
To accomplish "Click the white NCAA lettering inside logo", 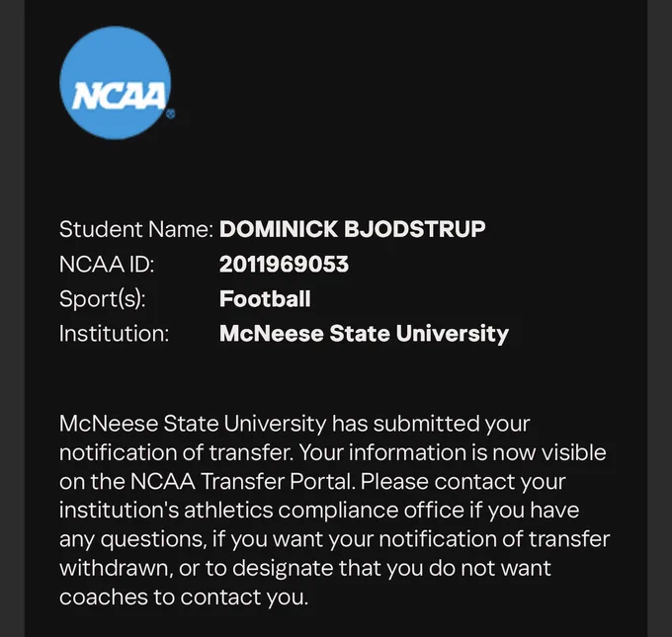I will tap(120, 96).
